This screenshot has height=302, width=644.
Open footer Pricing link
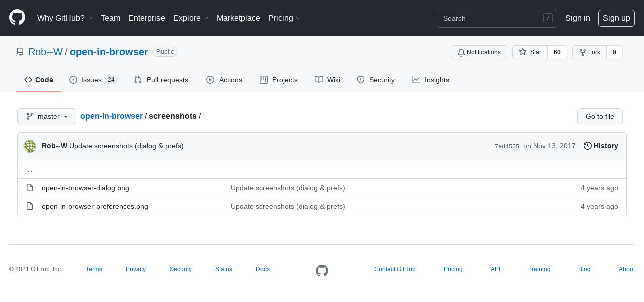click(x=453, y=269)
